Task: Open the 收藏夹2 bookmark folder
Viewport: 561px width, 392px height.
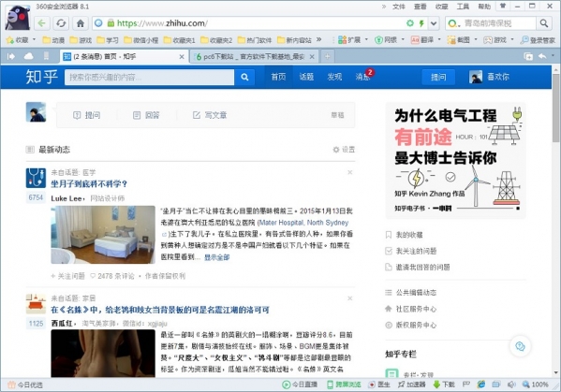Action: pyautogui.click(x=216, y=40)
